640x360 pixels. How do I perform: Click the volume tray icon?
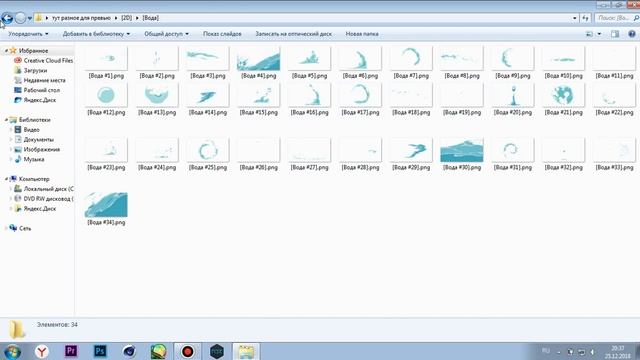tap(592, 352)
